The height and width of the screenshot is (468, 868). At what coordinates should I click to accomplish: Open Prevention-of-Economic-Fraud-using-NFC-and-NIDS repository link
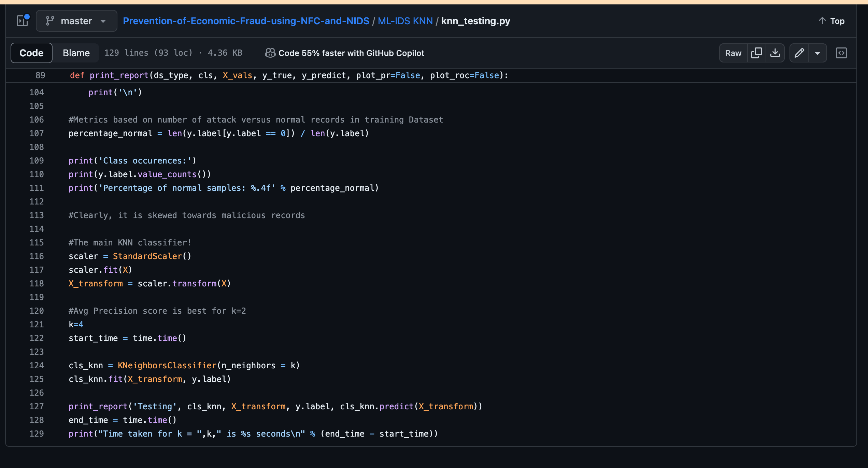pos(246,21)
